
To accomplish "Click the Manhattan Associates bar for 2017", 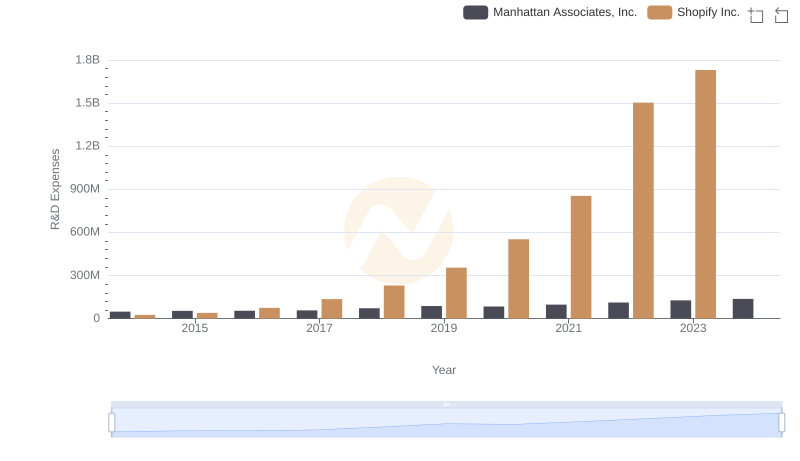I will pos(307,314).
